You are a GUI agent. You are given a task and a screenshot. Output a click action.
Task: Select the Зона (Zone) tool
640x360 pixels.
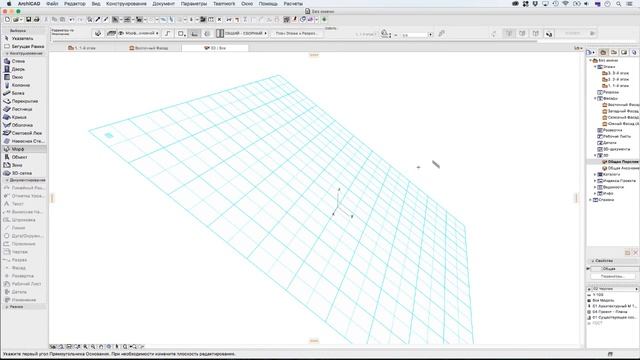(x=17, y=165)
